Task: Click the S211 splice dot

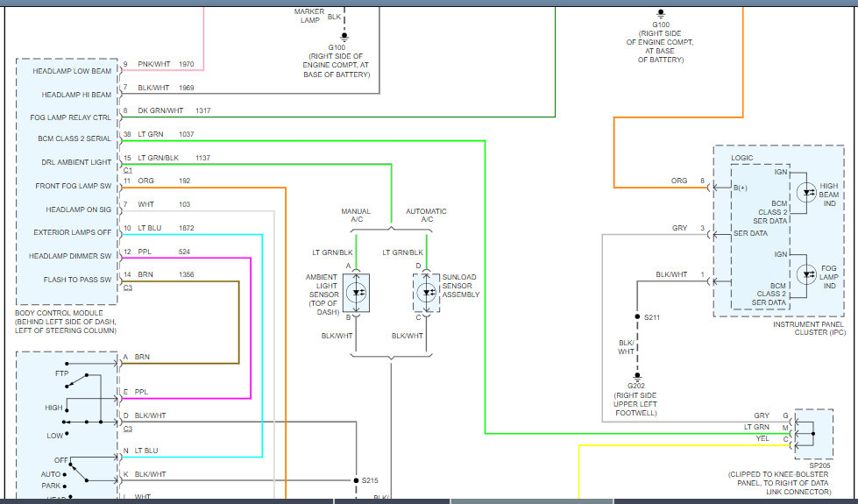Action: [x=637, y=316]
